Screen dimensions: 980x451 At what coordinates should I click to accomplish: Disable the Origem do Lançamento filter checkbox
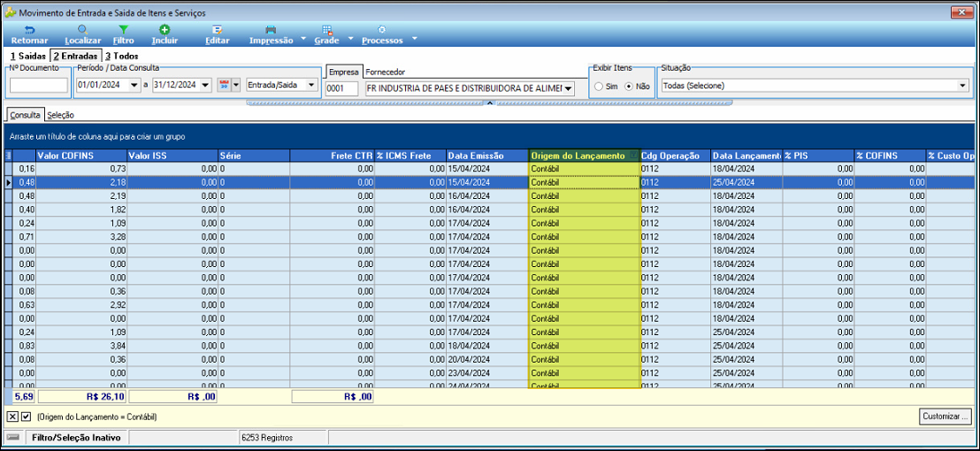click(x=26, y=416)
